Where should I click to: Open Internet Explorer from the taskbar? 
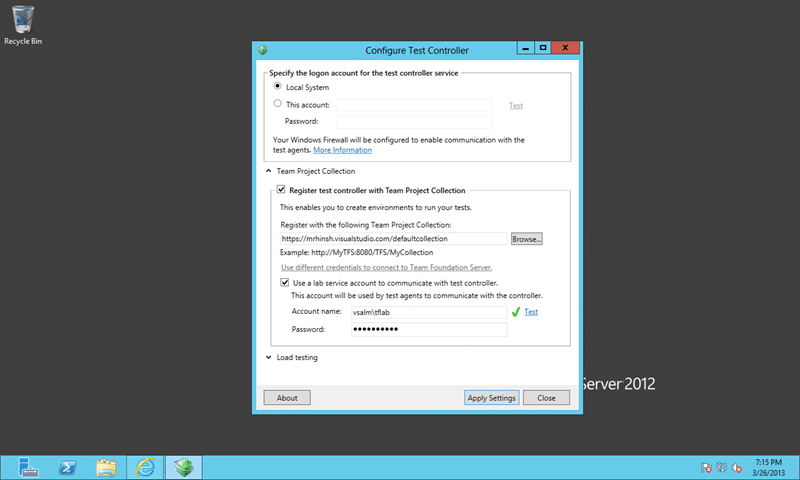[145, 467]
